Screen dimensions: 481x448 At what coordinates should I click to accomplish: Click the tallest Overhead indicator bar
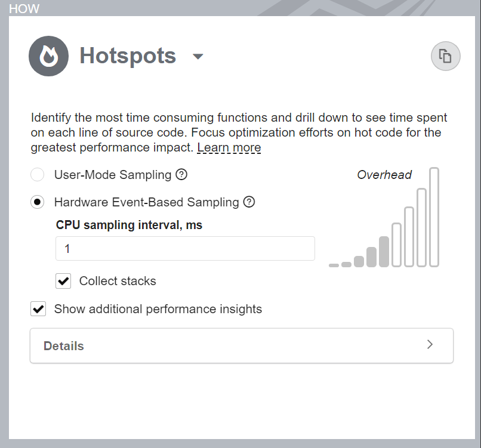[434, 217]
